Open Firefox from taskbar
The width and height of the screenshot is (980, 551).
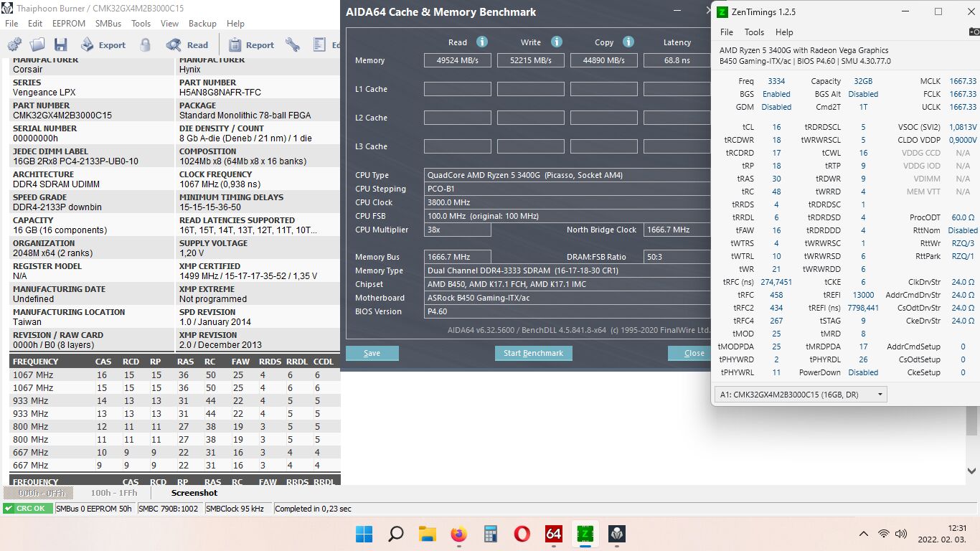458,534
